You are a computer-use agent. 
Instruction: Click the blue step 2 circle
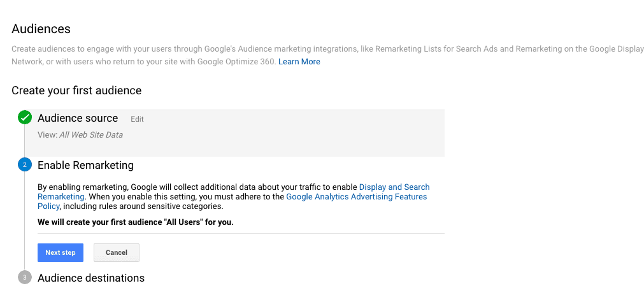(25, 165)
